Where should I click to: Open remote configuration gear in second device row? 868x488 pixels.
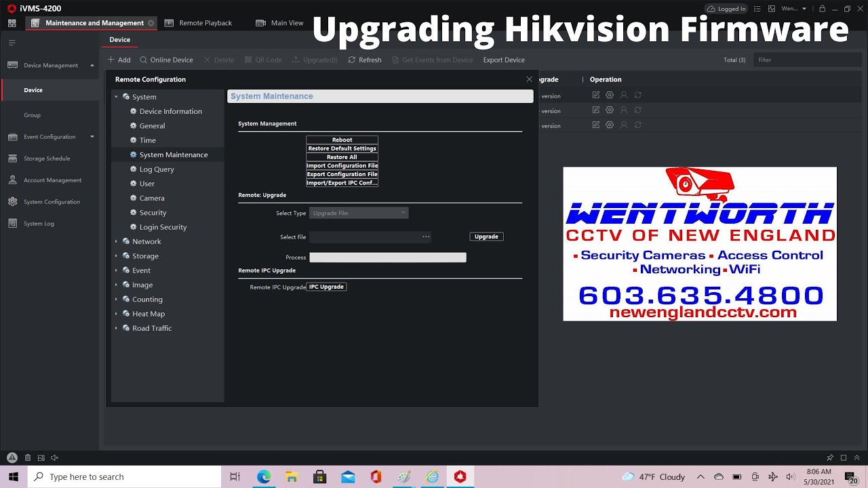(x=610, y=110)
